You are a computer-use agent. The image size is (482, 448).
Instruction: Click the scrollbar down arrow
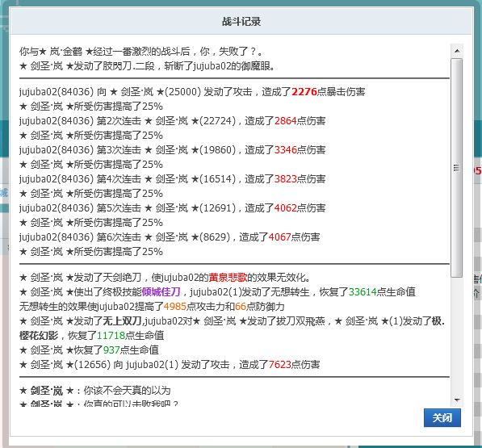[457, 400]
